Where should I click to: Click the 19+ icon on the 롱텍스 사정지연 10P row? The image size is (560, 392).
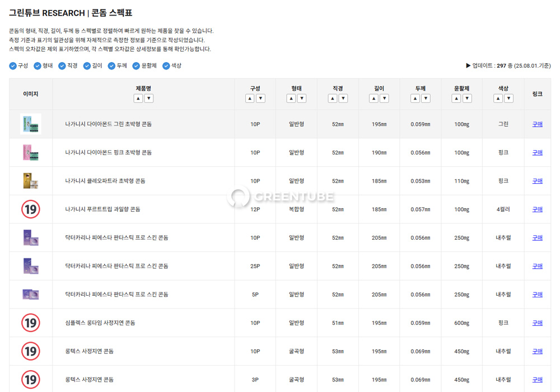click(31, 351)
